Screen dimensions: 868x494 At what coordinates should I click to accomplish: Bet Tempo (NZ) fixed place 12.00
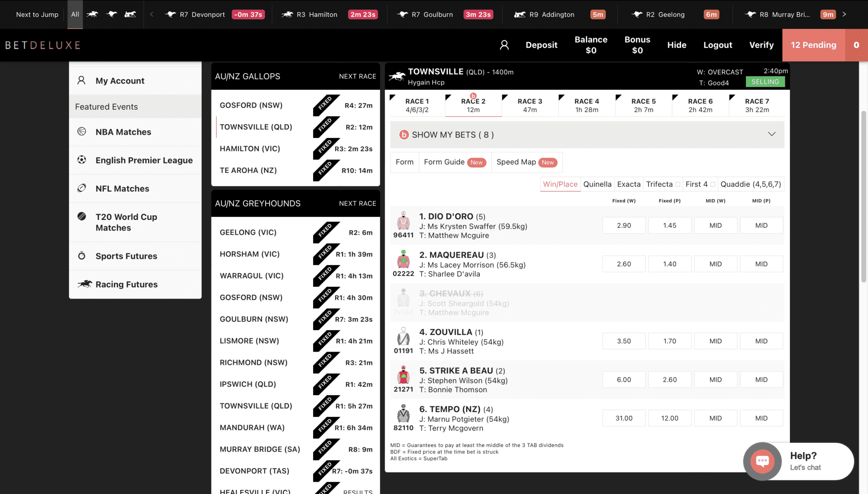coord(670,418)
